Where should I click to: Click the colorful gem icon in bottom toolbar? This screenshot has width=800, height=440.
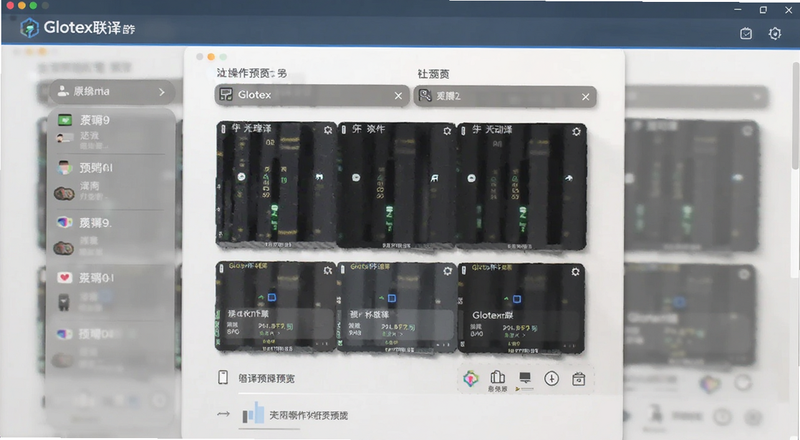(470, 379)
